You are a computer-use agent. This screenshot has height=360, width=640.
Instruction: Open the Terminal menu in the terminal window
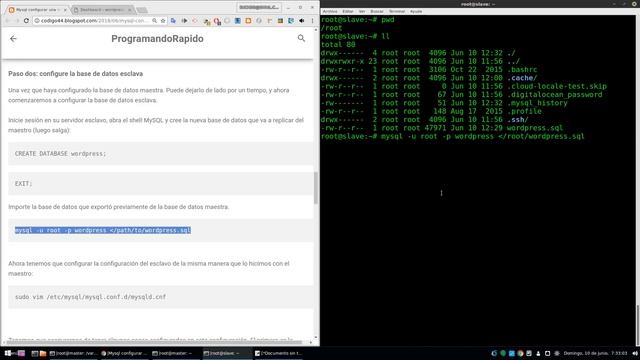[x=397, y=11]
